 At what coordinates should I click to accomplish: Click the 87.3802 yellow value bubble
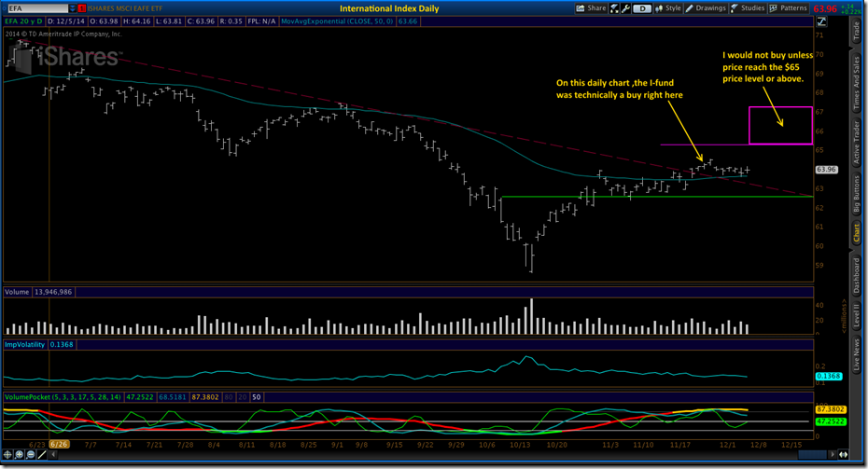[x=831, y=410]
